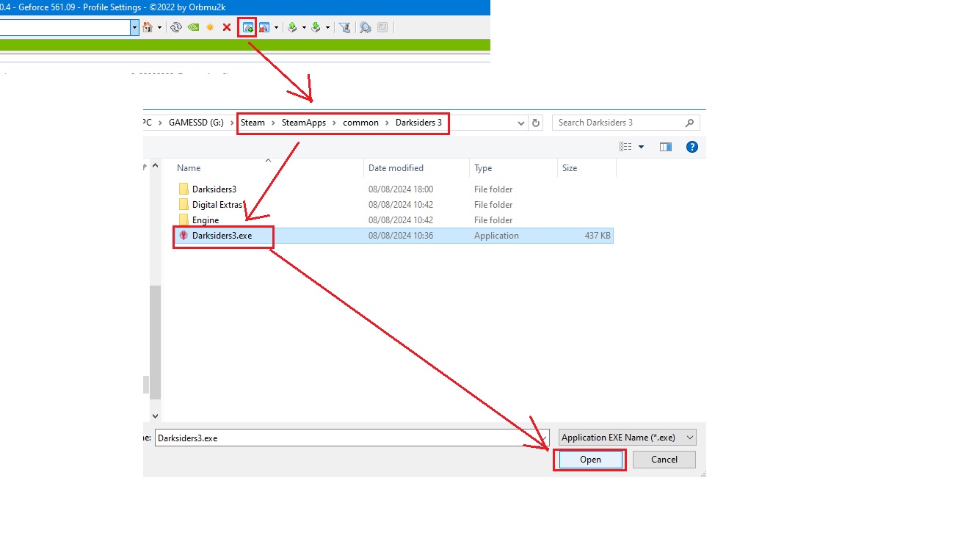Screen dimensions: 980x558
Task: Open the profile name combo box dropdown arrow
Action: [x=134, y=27]
